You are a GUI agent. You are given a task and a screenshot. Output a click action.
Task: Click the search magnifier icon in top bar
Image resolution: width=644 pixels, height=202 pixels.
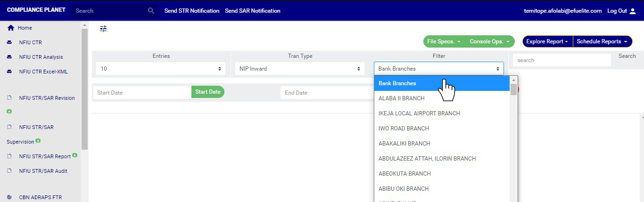[x=151, y=10]
